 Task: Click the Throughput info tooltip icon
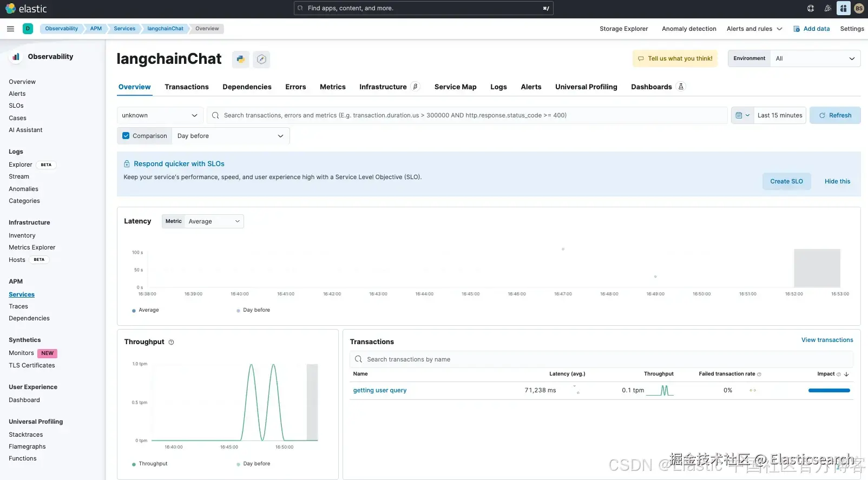pos(171,342)
